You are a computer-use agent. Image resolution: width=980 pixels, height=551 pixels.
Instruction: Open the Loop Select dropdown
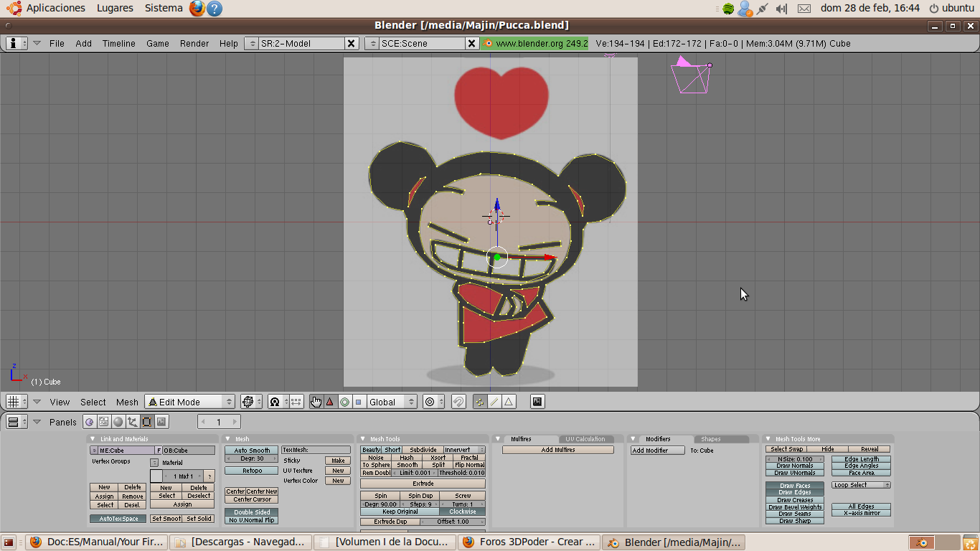pos(862,485)
